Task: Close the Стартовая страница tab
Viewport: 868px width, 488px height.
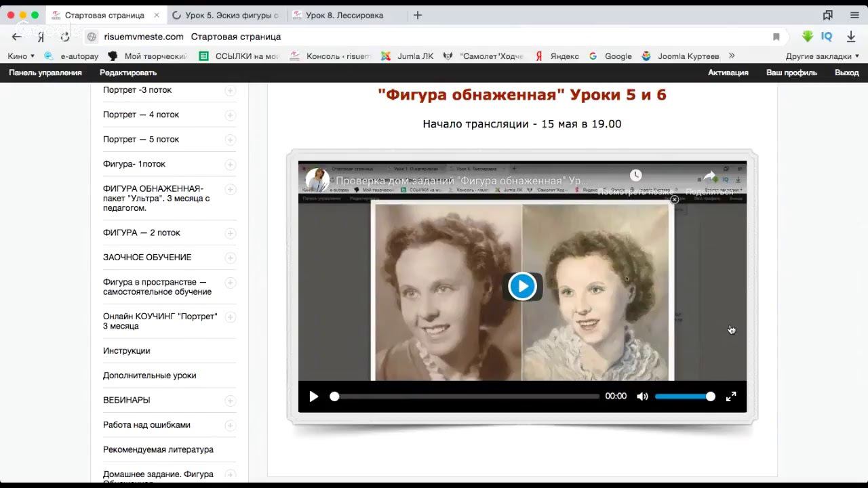Action: point(157,15)
